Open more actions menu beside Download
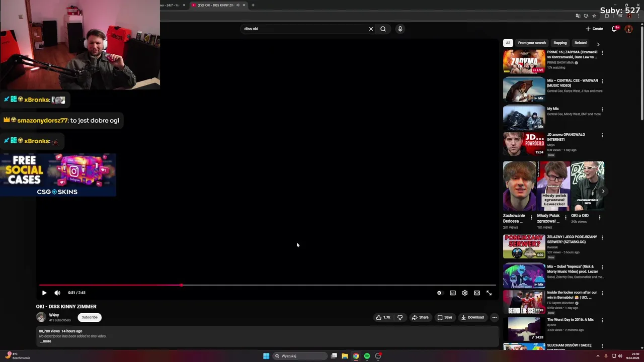The image size is (644, 362). 495,317
